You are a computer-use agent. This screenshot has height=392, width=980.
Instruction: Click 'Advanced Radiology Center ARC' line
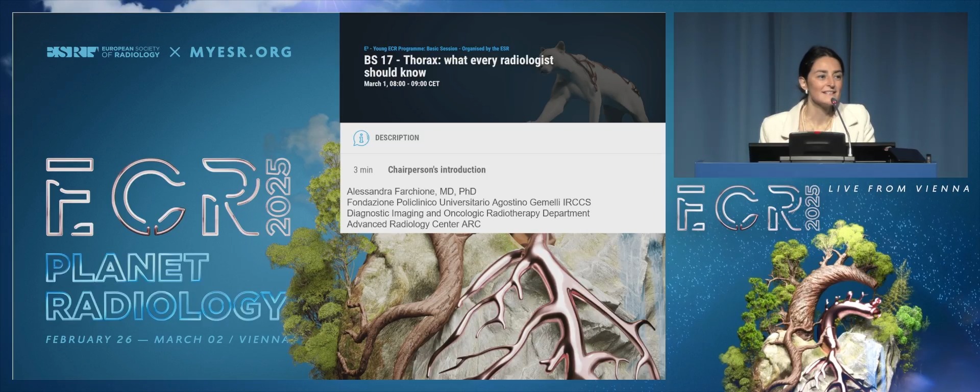(x=413, y=224)
